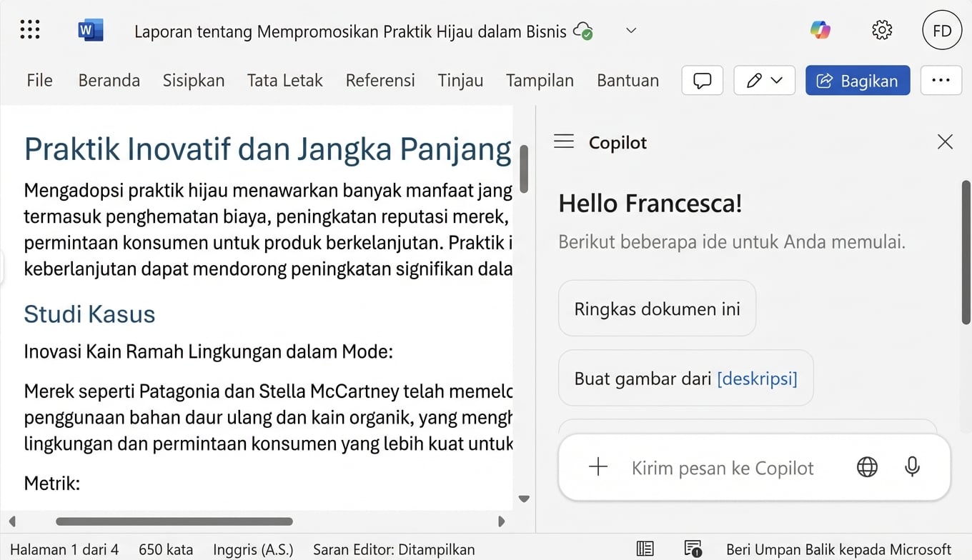
Task: Click the microphone icon in the Copilot input
Action: coord(912,467)
